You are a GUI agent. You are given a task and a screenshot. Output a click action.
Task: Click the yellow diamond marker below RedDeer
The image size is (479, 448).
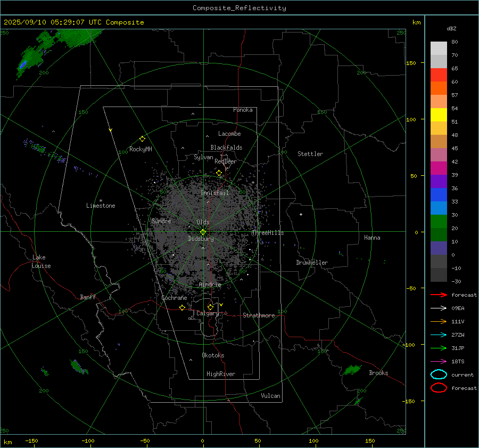point(219,173)
